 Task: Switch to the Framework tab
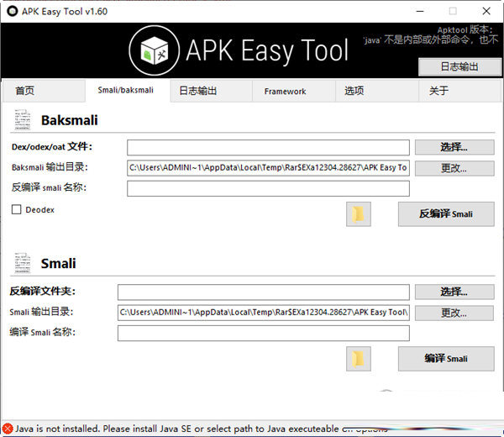pyautogui.click(x=294, y=91)
